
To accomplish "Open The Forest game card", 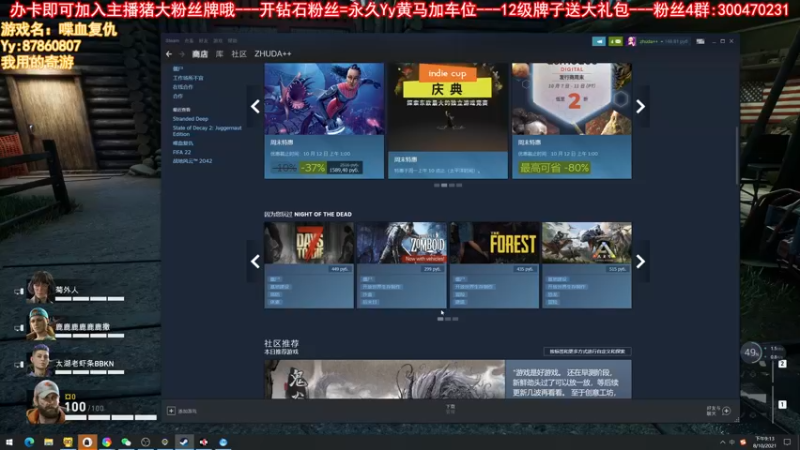I will tap(494, 265).
